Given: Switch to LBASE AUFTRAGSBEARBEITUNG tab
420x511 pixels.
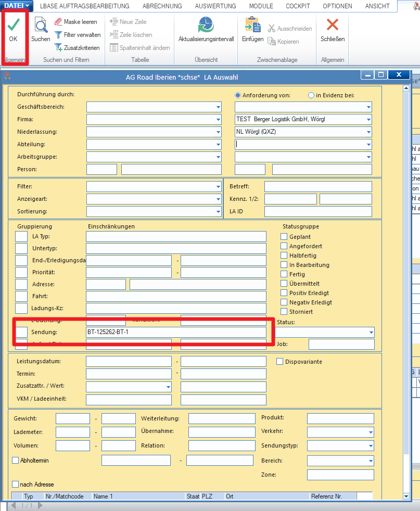Looking at the screenshot, I should (85, 6).
